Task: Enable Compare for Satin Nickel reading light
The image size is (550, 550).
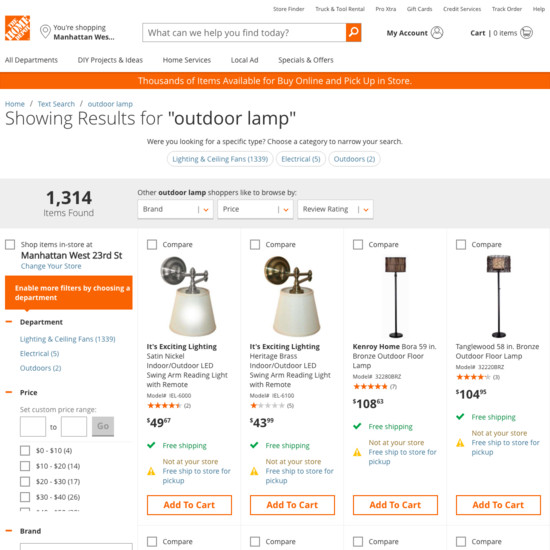Action: (x=152, y=244)
